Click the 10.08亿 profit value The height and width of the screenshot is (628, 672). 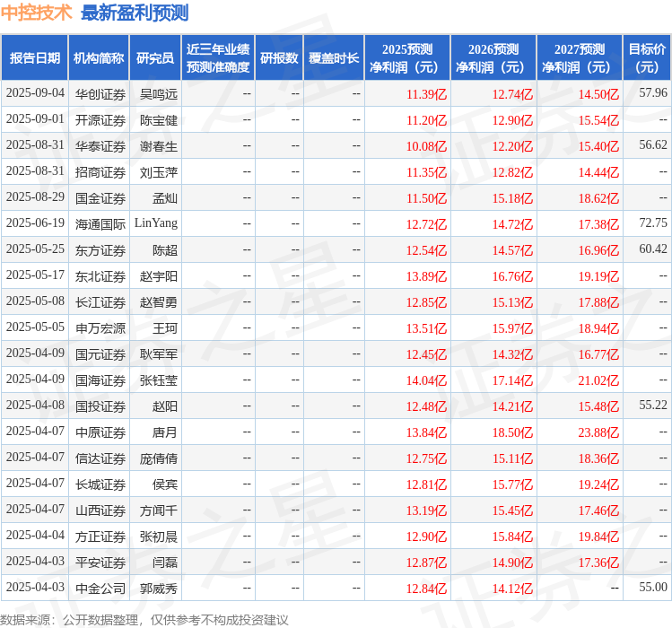click(426, 146)
